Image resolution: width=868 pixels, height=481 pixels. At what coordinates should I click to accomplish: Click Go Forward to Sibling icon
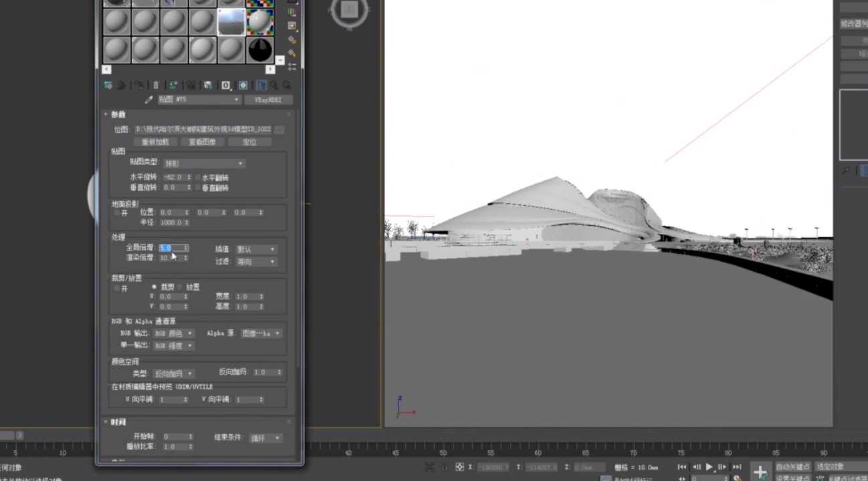coord(288,86)
